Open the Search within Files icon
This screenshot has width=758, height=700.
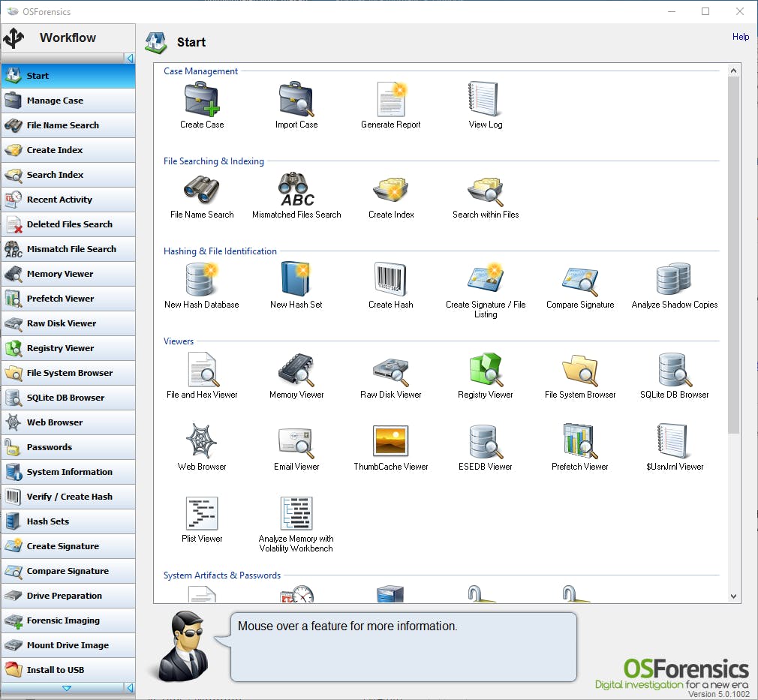point(486,190)
